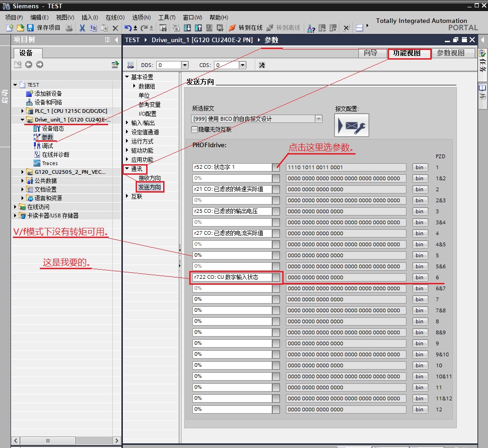Navigate back in the project tree

pos(28,65)
